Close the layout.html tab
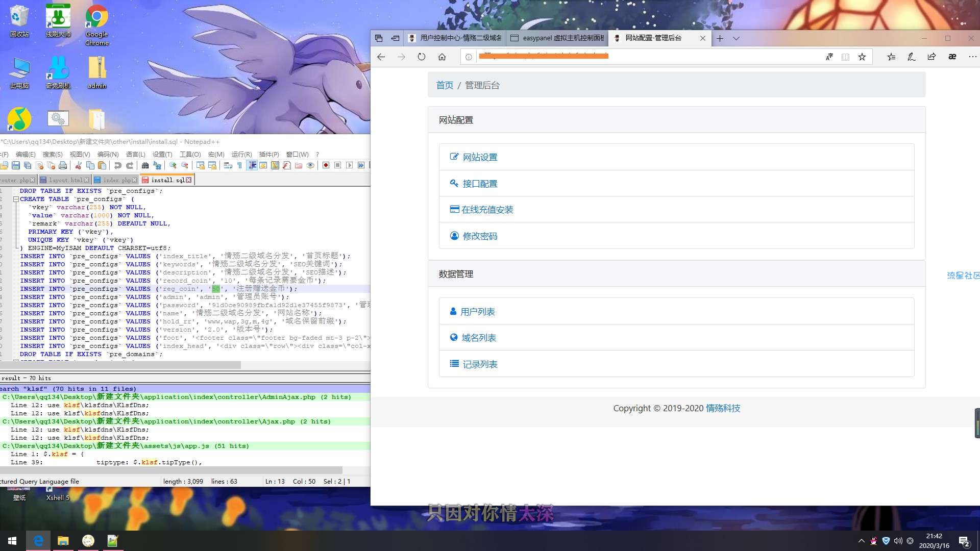The width and height of the screenshot is (980, 551). [x=87, y=180]
